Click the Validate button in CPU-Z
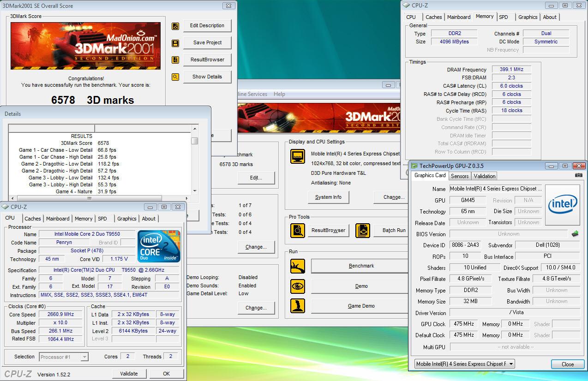Image resolution: width=588 pixels, height=381 pixels. (129, 374)
